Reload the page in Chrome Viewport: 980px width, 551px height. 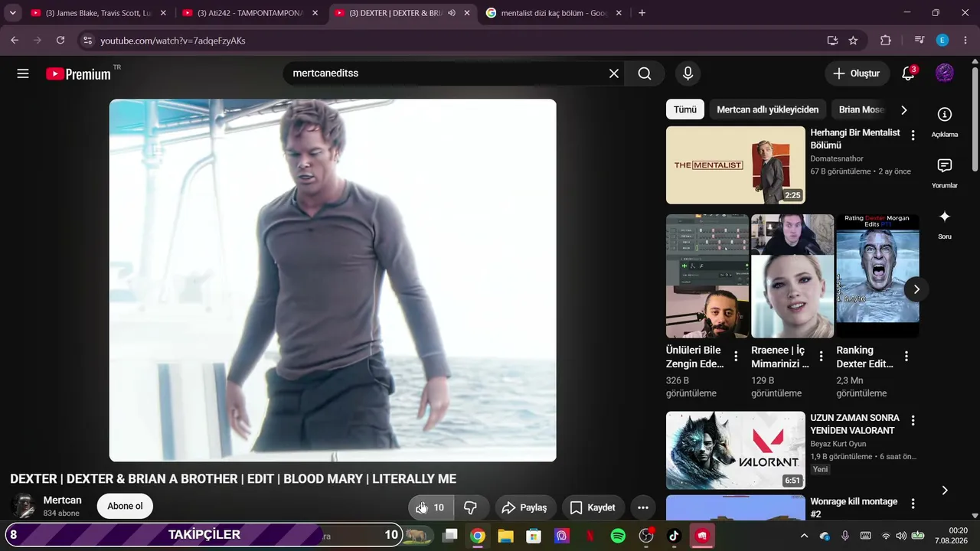(60, 41)
